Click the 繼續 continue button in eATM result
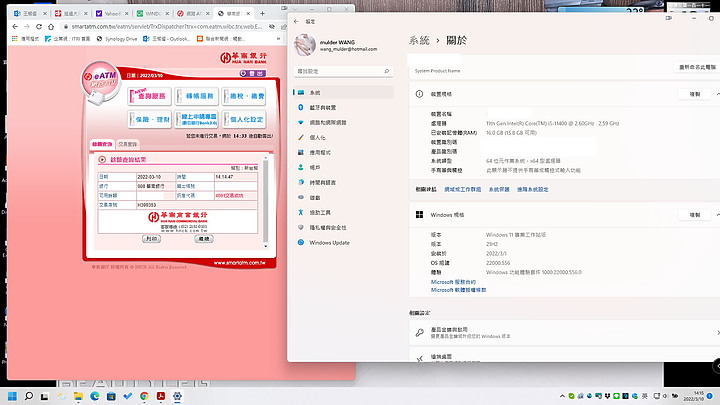Viewport: 720px width, 405px height. [x=203, y=239]
